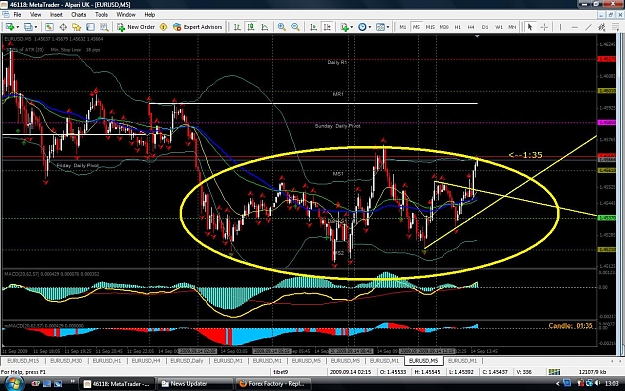
Task: Switch to line chart display
Action: click(x=265, y=27)
